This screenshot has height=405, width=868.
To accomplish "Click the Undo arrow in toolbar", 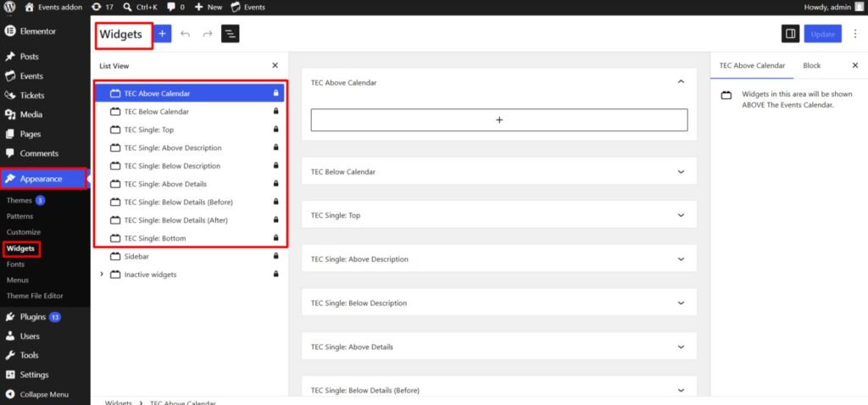I will coord(185,34).
